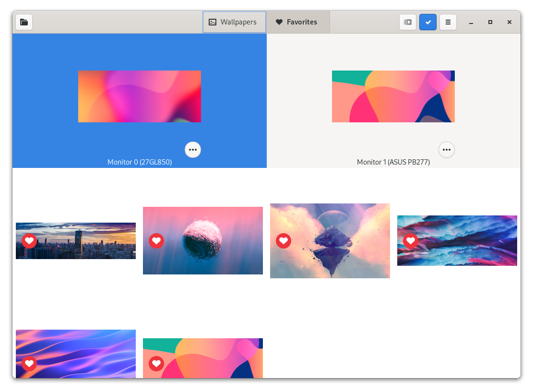Switch to the Wallpapers tab

234,22
